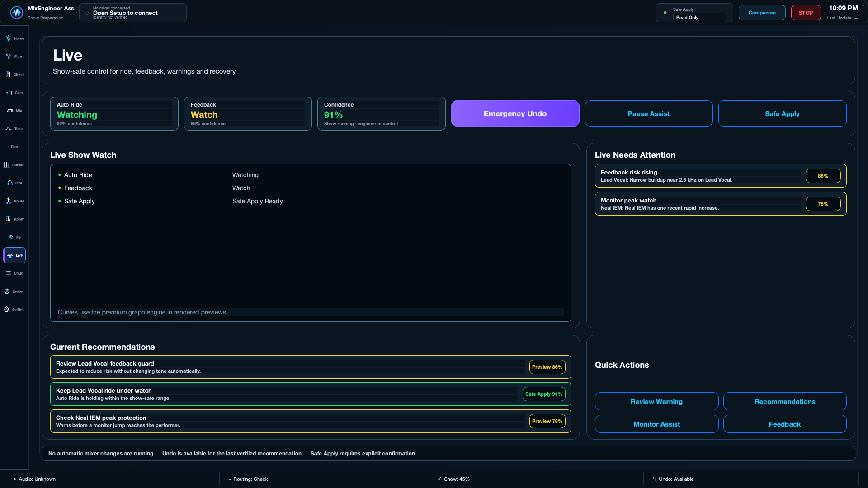Open the Rec sidebar section
868x488 pixels.
(14, 147)
